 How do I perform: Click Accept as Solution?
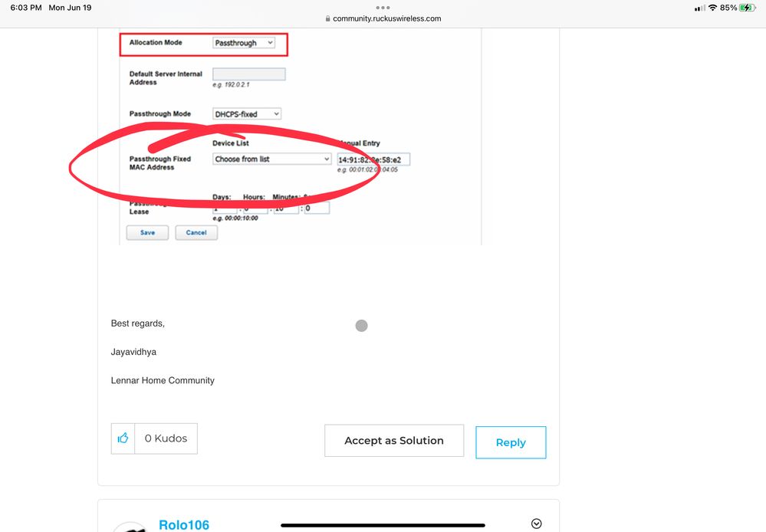pos(394,441)
